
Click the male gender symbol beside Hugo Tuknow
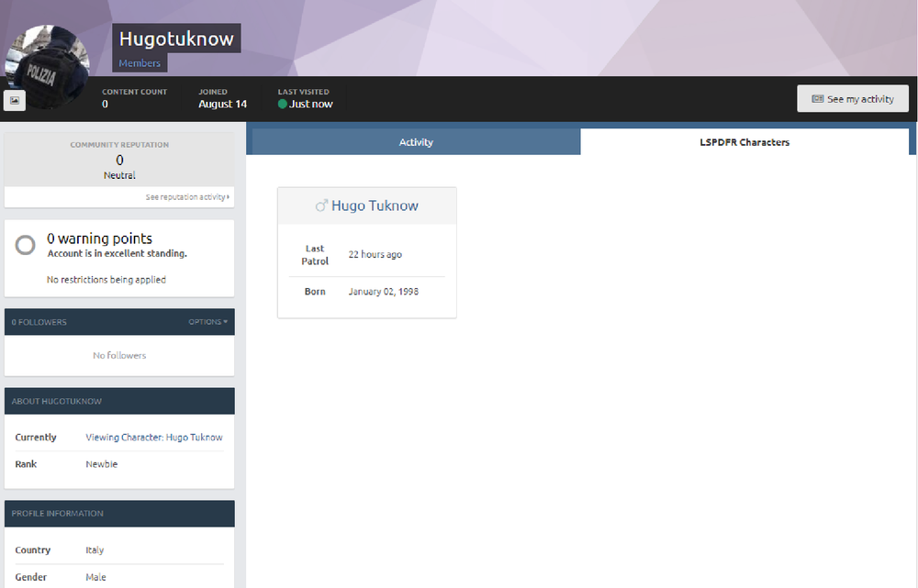(321, 206)
